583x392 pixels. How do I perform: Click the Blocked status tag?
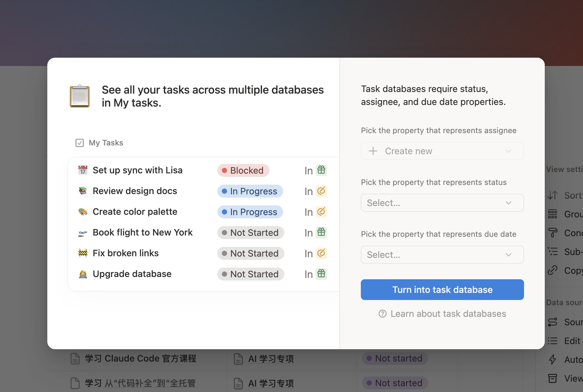(x=243, y=170)
